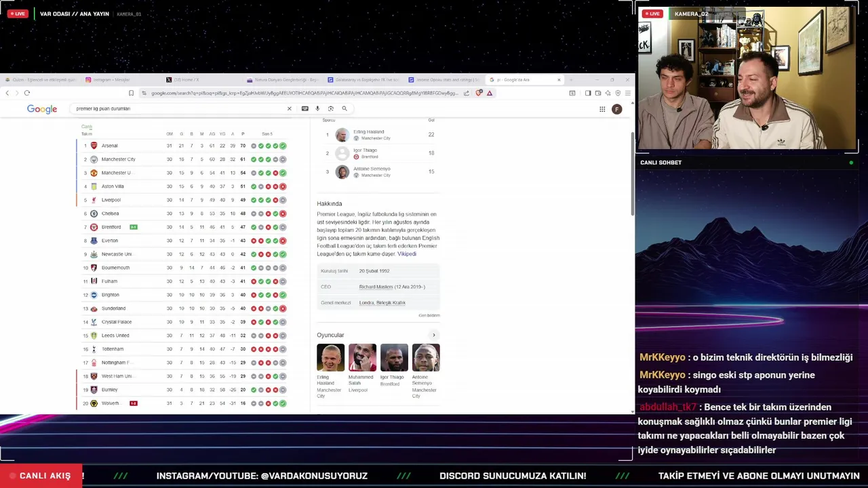This screenshot has width=868, height=488.
Task: Close the Google'da Ara tab
Action: pyautogui.click(x=559, y=80)
